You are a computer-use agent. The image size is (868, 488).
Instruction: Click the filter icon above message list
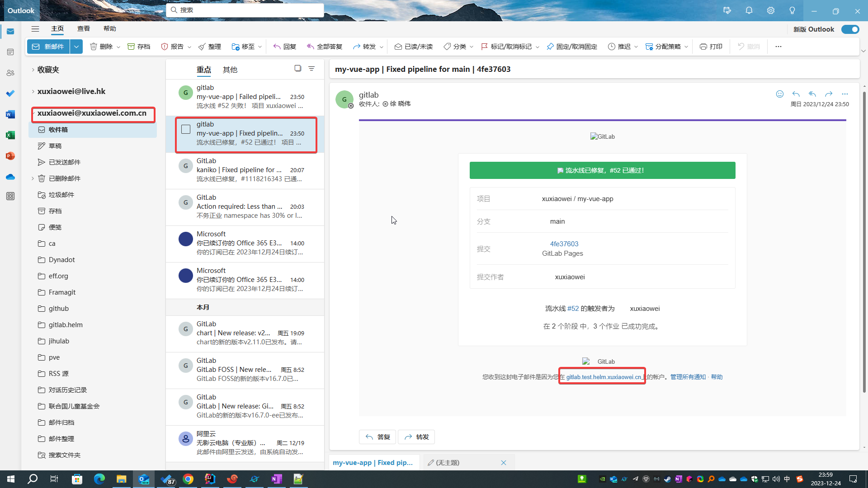click(x=311, y=69)
